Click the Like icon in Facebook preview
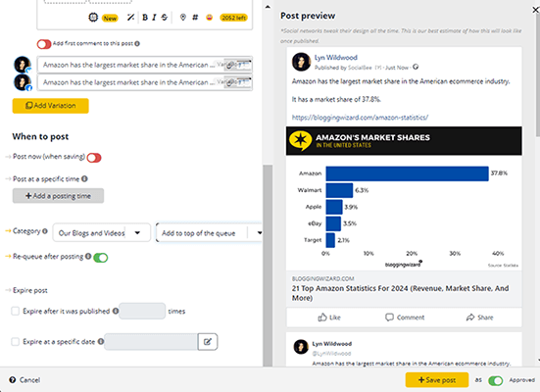The image size is (540, 392). (322, 318)
